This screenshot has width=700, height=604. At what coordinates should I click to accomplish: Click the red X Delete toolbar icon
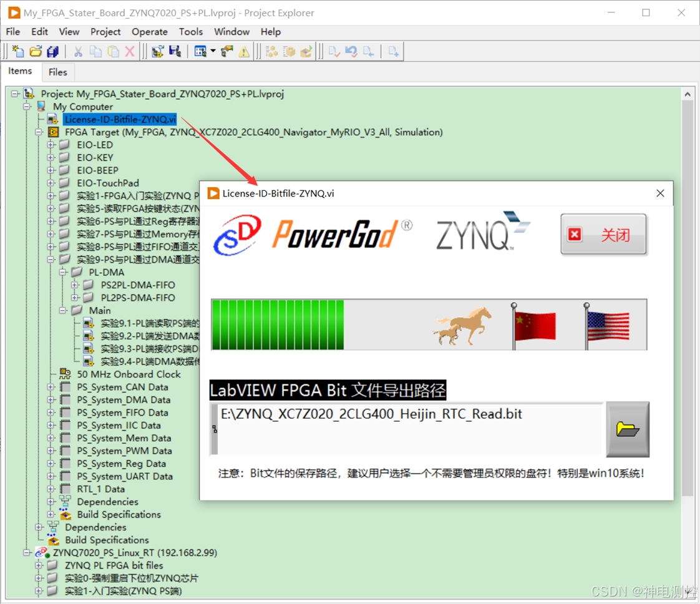point(130,51)
